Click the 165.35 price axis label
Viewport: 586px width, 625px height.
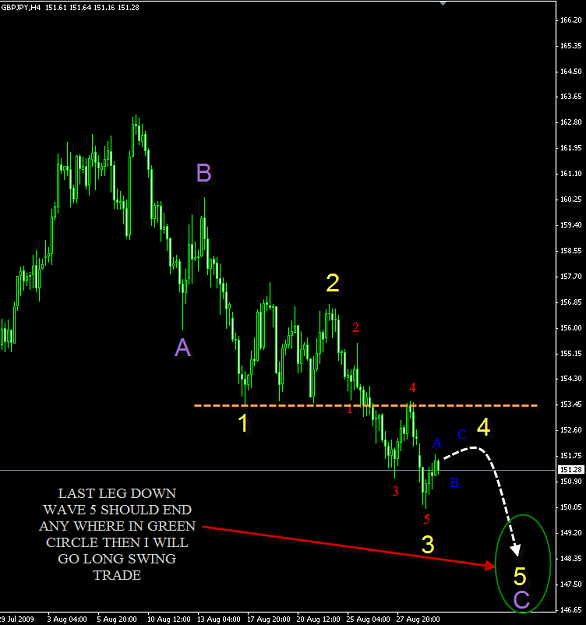[x=571, y=46]
